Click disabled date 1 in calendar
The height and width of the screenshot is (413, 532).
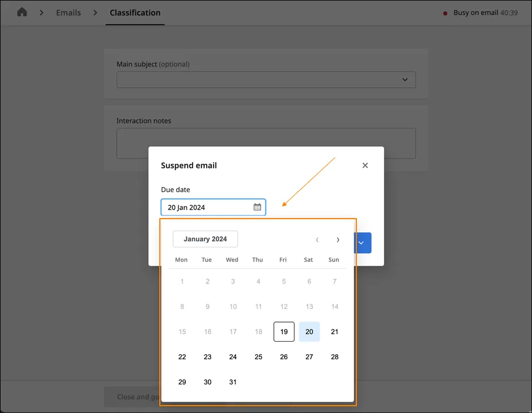(182, 281)
